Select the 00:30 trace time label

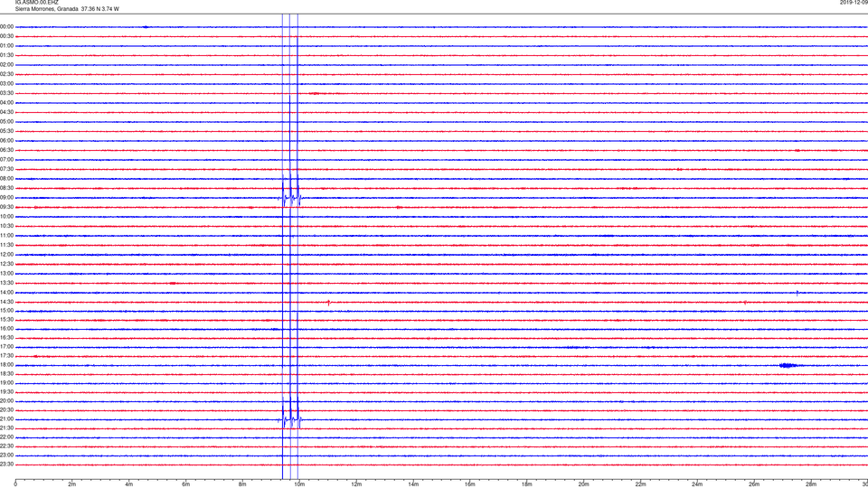point(6,36)
